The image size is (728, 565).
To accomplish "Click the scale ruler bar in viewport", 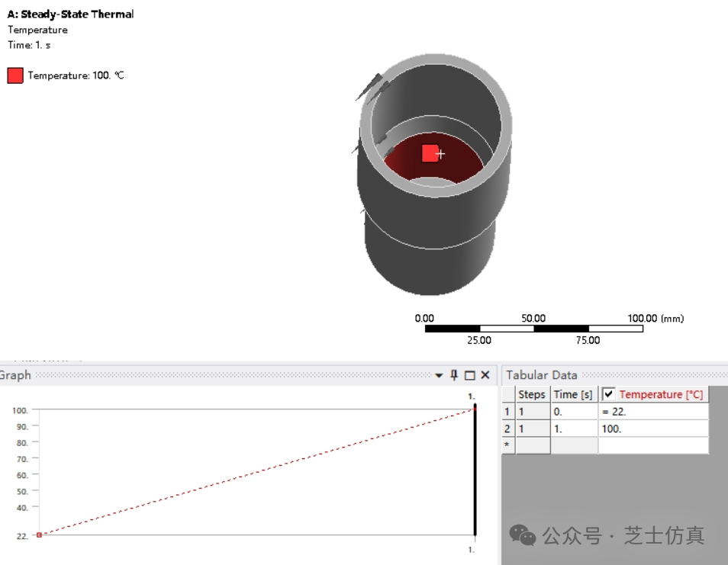I will 534,329.
